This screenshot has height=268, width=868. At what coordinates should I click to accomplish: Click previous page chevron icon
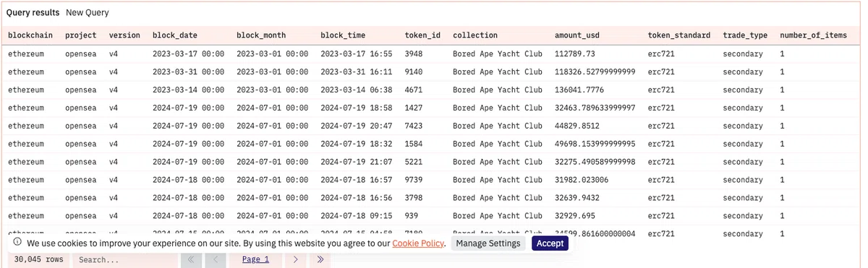click(216, 259)
